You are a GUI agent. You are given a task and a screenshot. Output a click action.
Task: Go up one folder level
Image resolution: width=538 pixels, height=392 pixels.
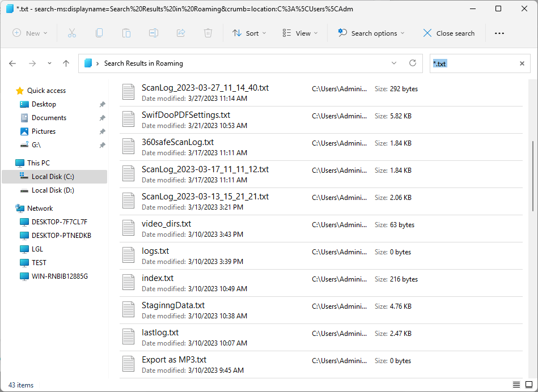[66, 63]
